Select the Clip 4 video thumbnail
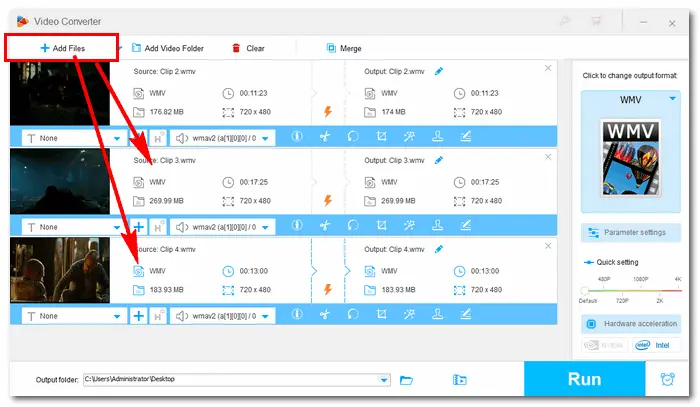This screenshot has width=700, height=407. pos(60,270)
